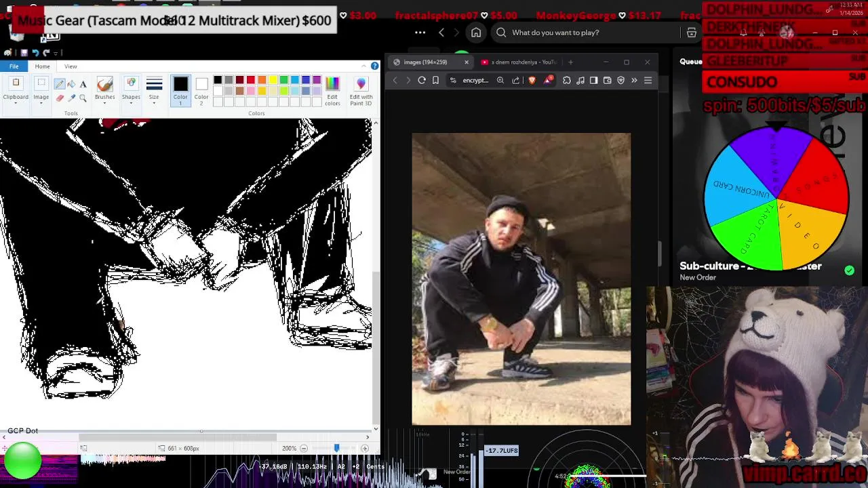Open Paint Help question mark icon

pos(374,66)
